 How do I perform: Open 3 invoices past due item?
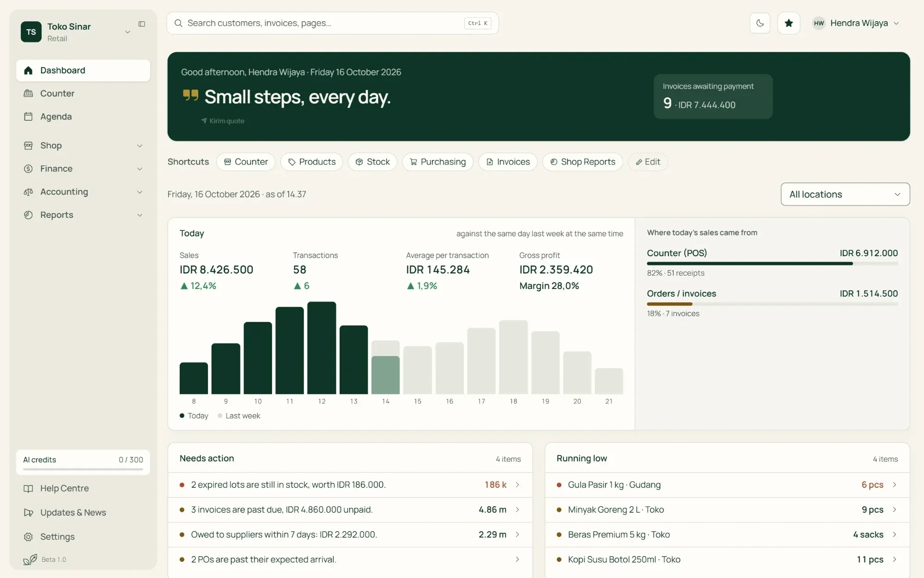350,510
